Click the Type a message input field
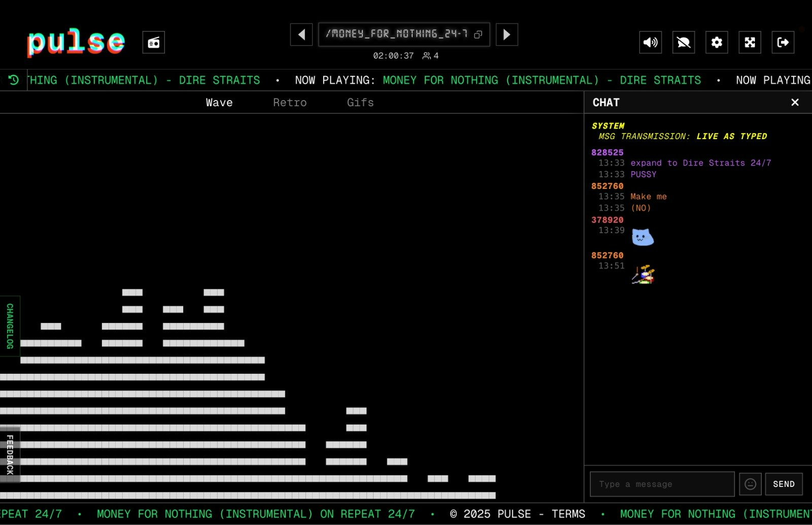 [x=662, y=484]
